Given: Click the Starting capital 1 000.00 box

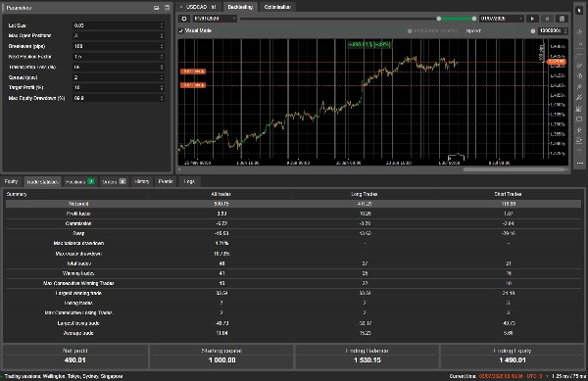Looking at the screenshot, I should click(221, 357).
